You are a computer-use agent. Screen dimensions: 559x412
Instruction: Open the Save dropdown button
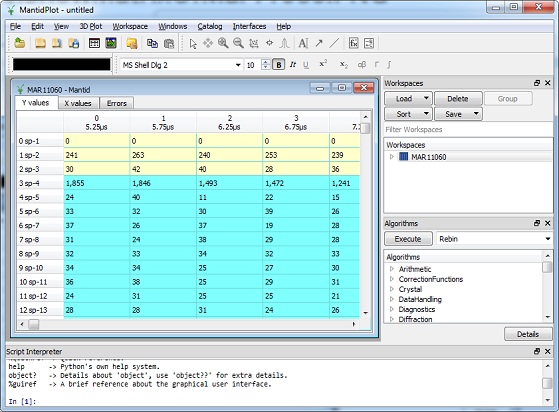click(458, 114)
